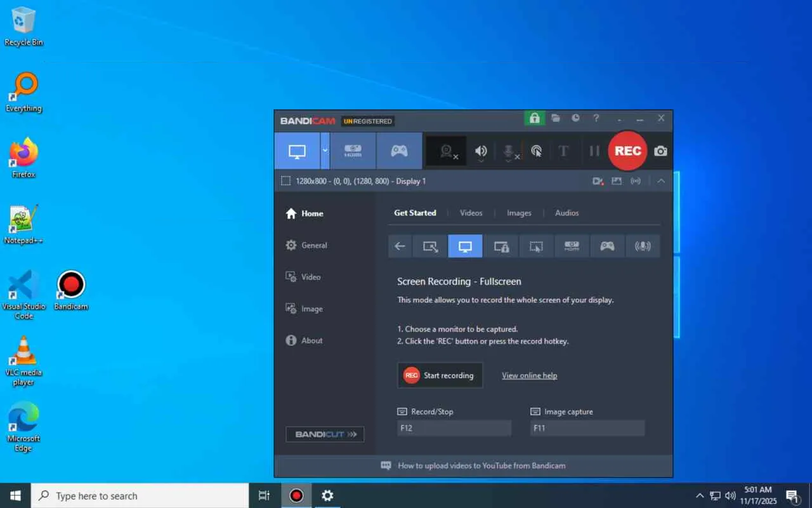
Task: Click the back arrow in the mode row
Action: tap(400, 246)
